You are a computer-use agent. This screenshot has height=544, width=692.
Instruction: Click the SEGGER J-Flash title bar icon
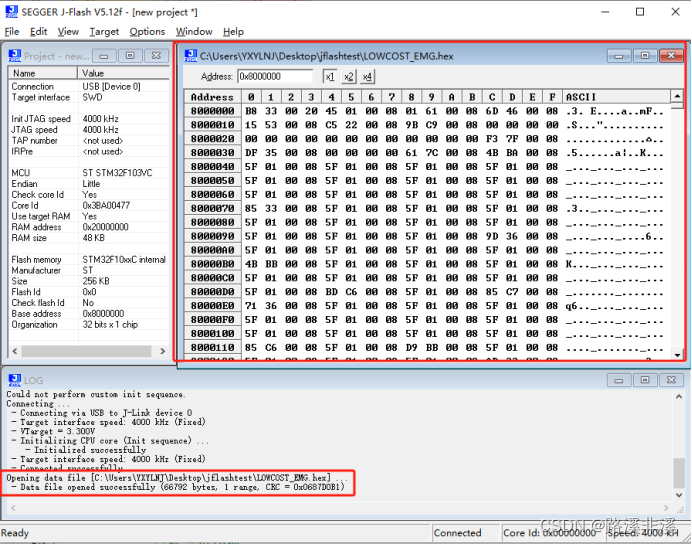(x=11, y=11)
